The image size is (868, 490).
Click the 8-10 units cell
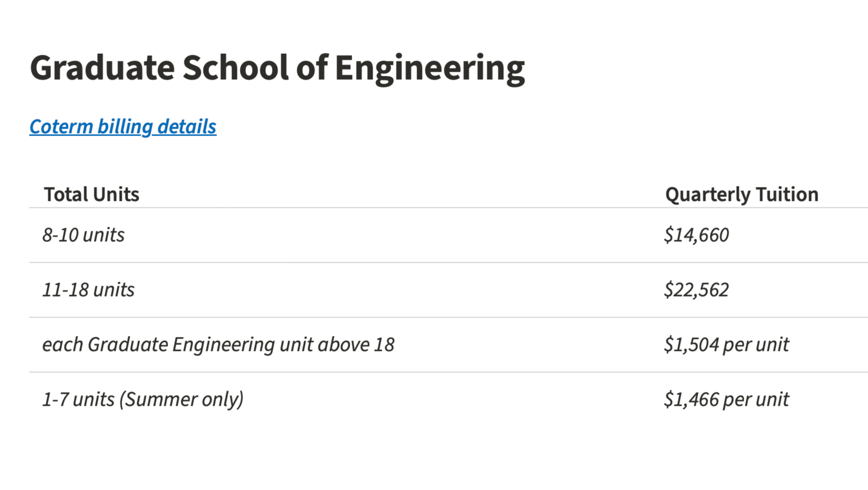[83, 235]
